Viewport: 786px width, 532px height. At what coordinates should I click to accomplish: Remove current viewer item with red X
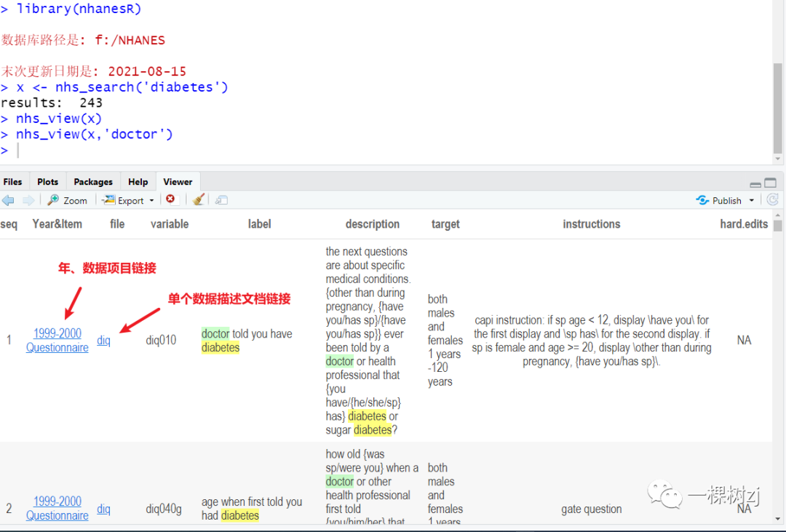(x=170, y=199)
